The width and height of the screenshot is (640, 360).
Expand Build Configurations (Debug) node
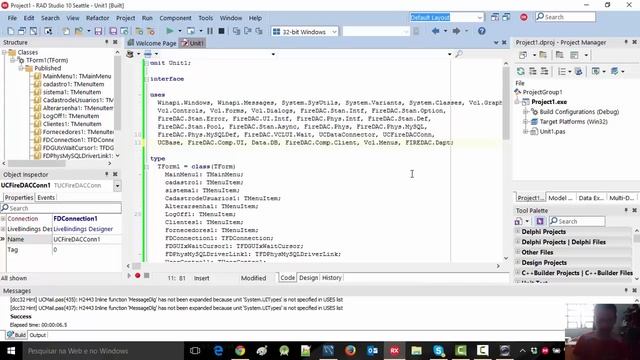tap(526, 111)
